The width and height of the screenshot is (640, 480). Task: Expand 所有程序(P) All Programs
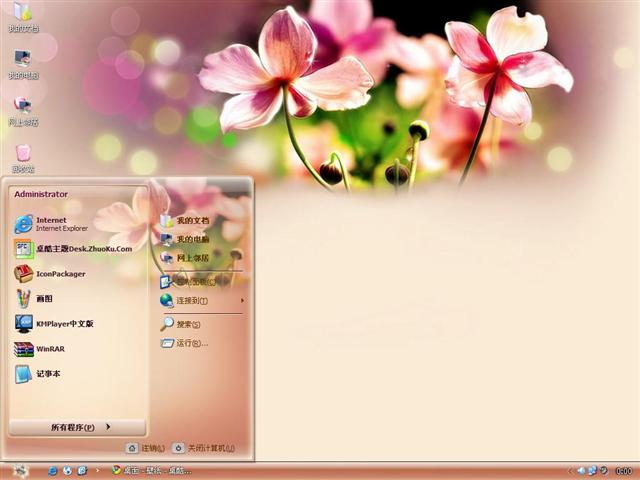coord(77,427)
